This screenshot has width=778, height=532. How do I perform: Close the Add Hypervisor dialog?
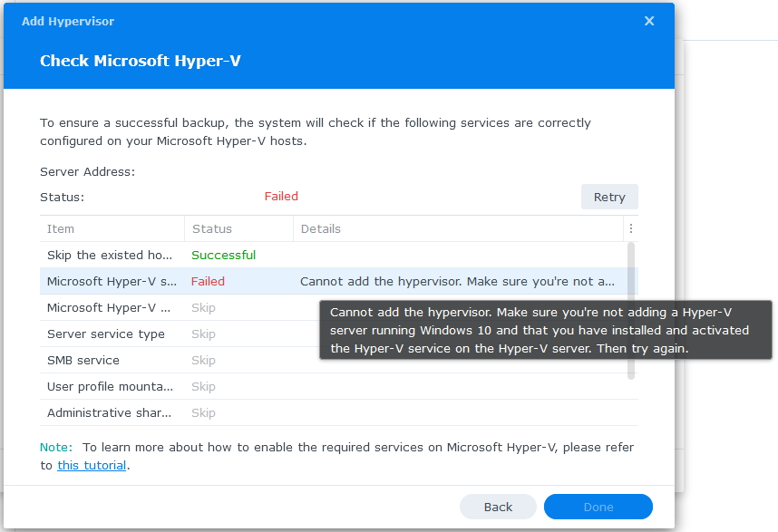[x=649, y=21]
